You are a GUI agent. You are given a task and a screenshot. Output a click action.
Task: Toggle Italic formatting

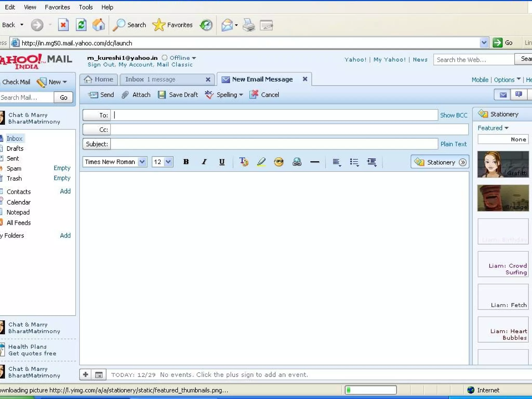click(x=204, y=162)
